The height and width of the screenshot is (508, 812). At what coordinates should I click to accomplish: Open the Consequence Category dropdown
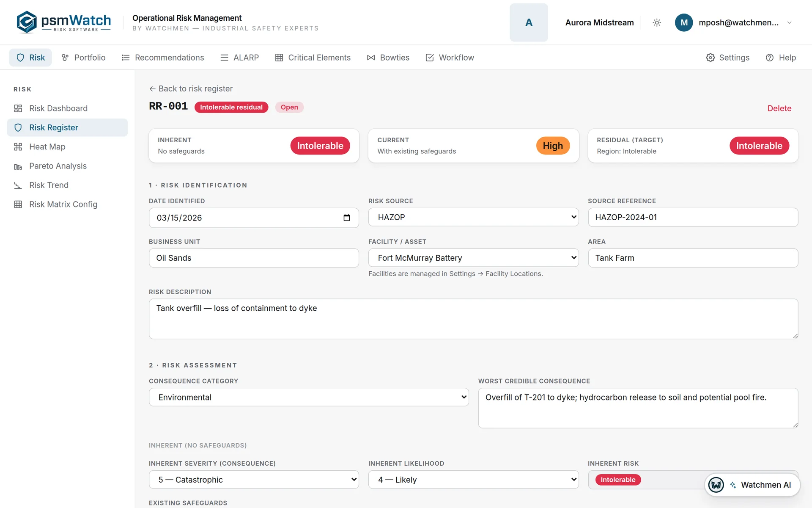point(309,397)
